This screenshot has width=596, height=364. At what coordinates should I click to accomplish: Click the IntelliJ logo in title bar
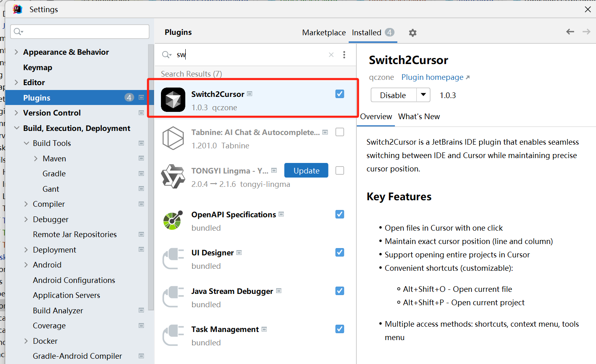coord(17,9)
